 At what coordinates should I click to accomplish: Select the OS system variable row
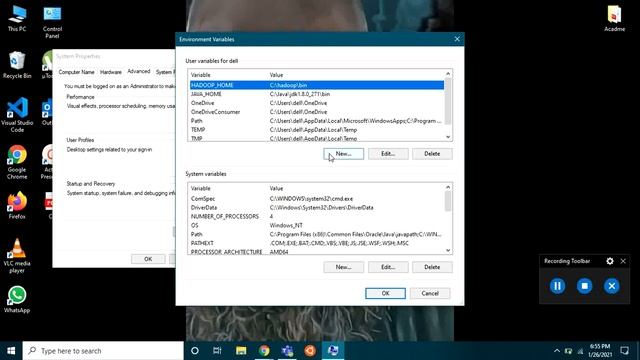[317, 225]
